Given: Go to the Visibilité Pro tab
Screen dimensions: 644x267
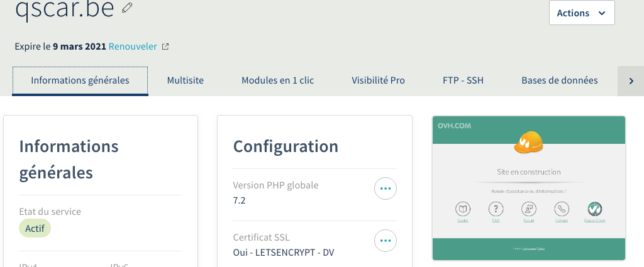Looking at the screenshot, I should (378, 80).
